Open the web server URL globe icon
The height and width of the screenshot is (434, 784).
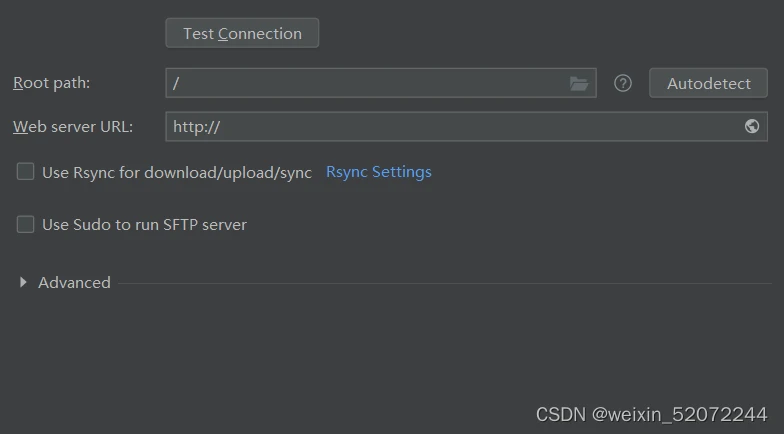[x=752, y=126]
